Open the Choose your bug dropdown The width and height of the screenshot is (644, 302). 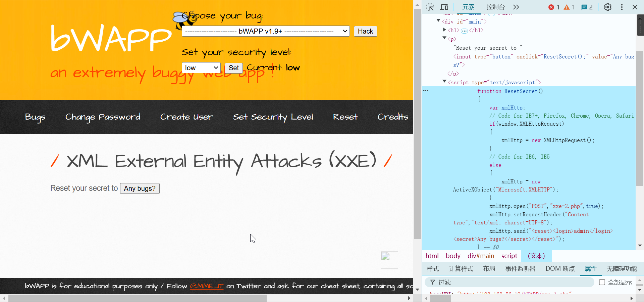tap(266, 31)
